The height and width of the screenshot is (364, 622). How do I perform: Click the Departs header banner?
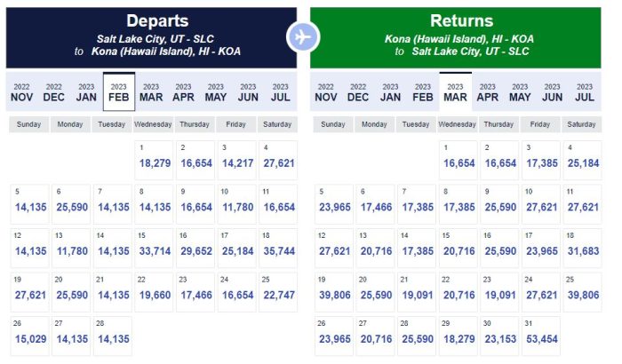(151, 37)
